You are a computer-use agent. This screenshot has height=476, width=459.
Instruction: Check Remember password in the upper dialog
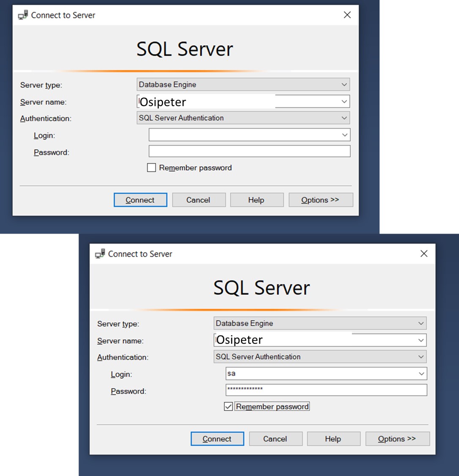151,168
